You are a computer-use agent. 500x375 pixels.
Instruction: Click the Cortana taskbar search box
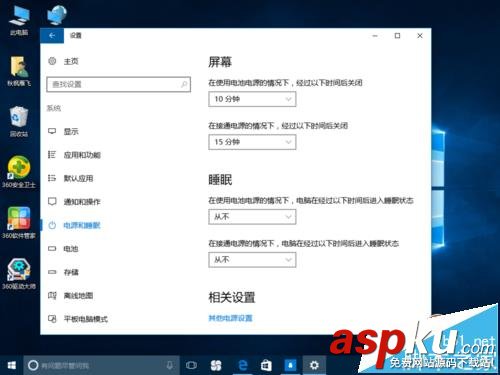coord(102,365)
